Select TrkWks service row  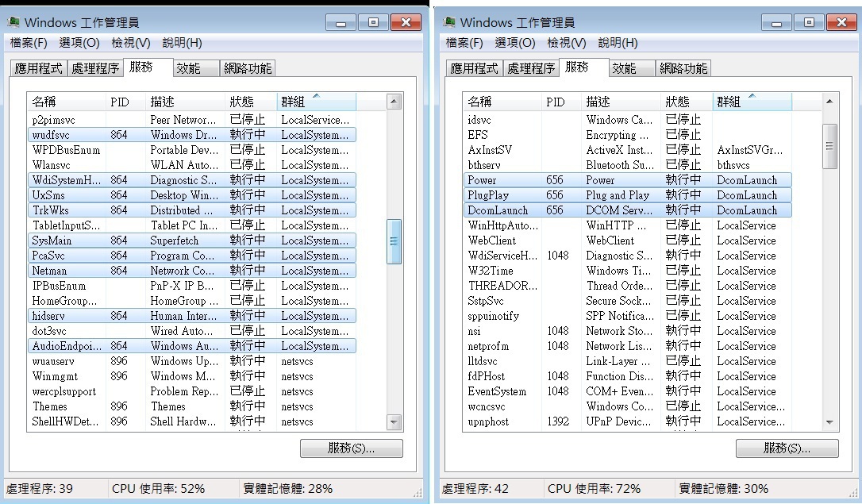[x=192, y=210]
